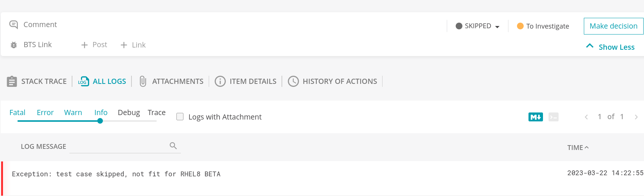Toggle console view icon

[x=553, y=117]
